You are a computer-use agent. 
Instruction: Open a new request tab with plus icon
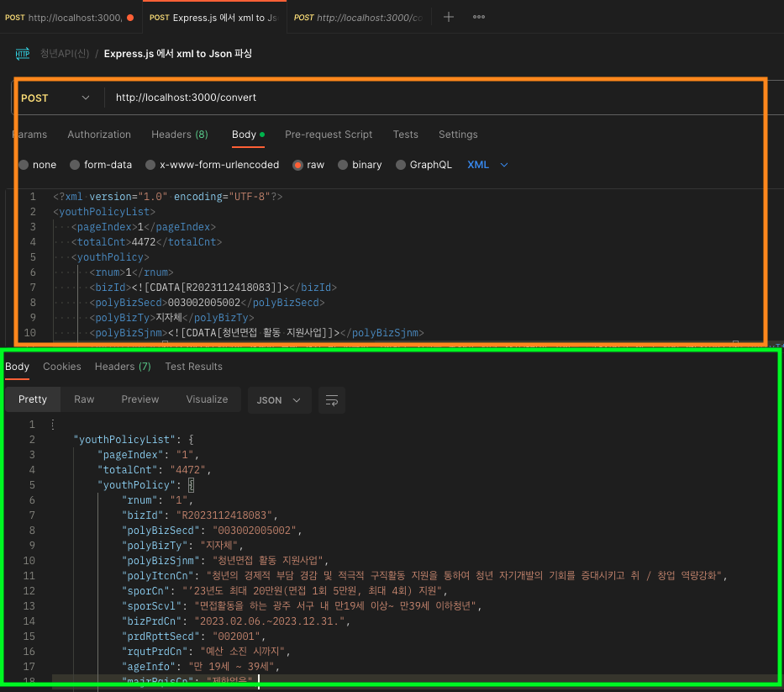(449, 17)
